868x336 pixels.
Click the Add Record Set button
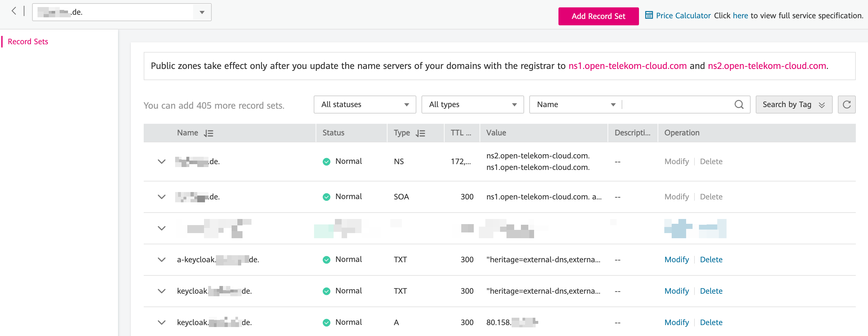pos(598,16)
